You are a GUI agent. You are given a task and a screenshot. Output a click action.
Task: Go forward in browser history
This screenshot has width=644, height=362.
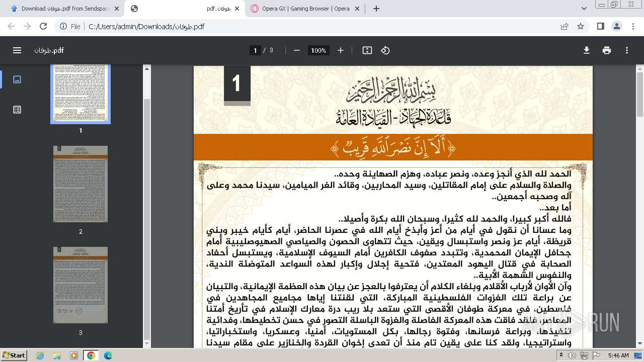(x=28, y=26)
